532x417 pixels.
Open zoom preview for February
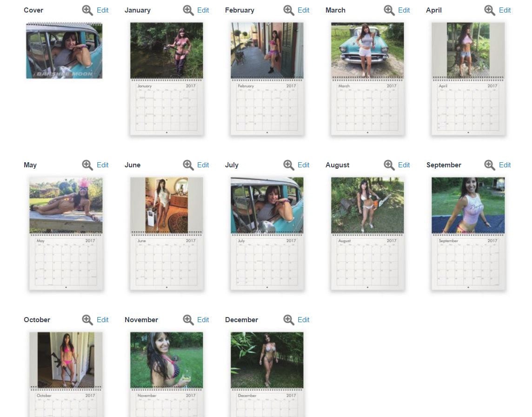(288, 10)
